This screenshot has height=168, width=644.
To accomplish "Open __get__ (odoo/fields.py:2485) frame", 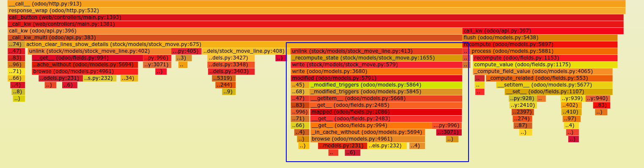I will [x=386, y=105].
